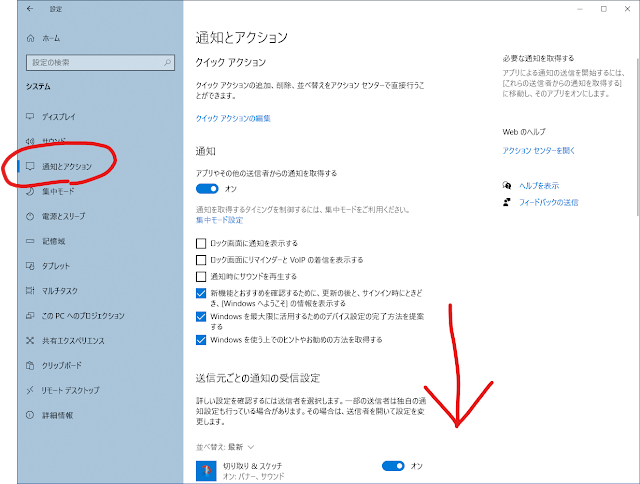Click the フィードバックの送信 link
The height and width of the screenshot is (484, 640).
coord(549,202)
